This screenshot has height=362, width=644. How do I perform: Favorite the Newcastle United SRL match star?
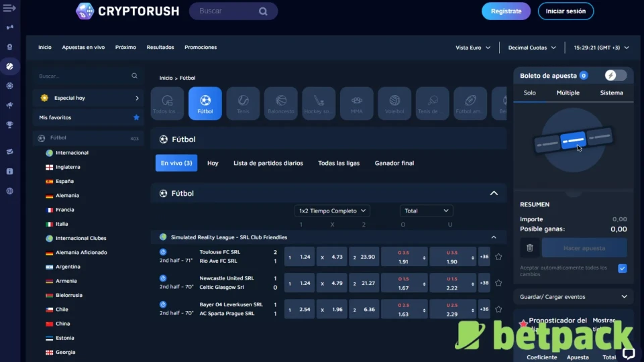(498, 283)
